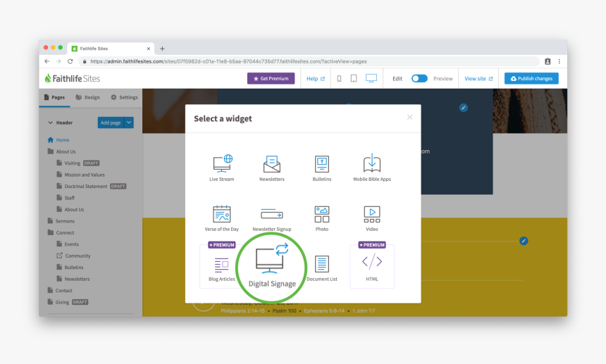
Task: Switch to desktop preview icon
Action: click(x=371, y=78)
